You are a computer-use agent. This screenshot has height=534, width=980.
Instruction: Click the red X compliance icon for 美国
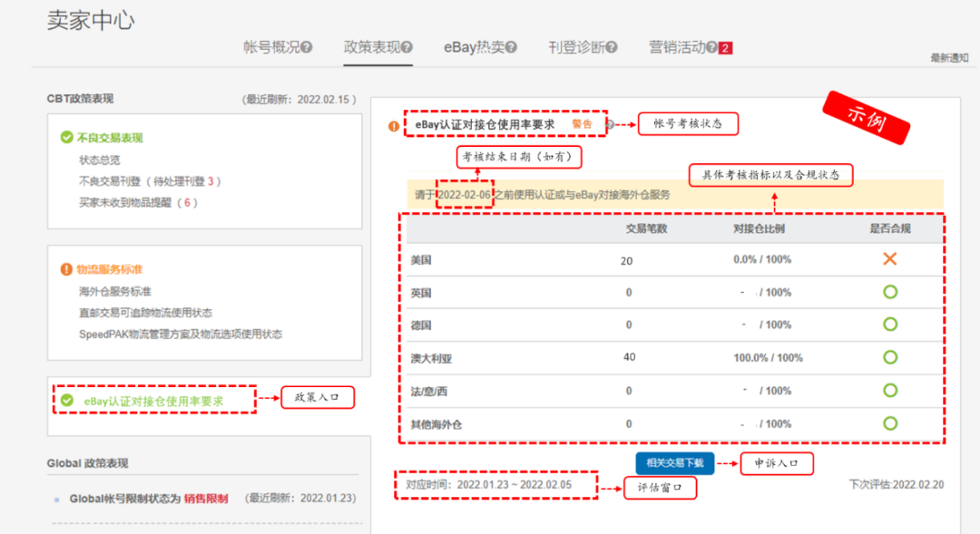(889, 258)
